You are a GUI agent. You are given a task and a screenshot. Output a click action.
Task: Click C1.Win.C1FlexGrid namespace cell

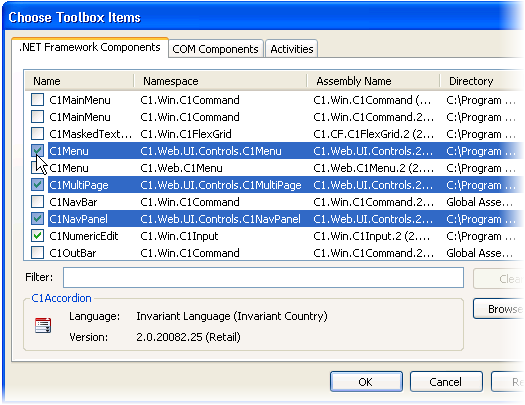tap(186, 134)
